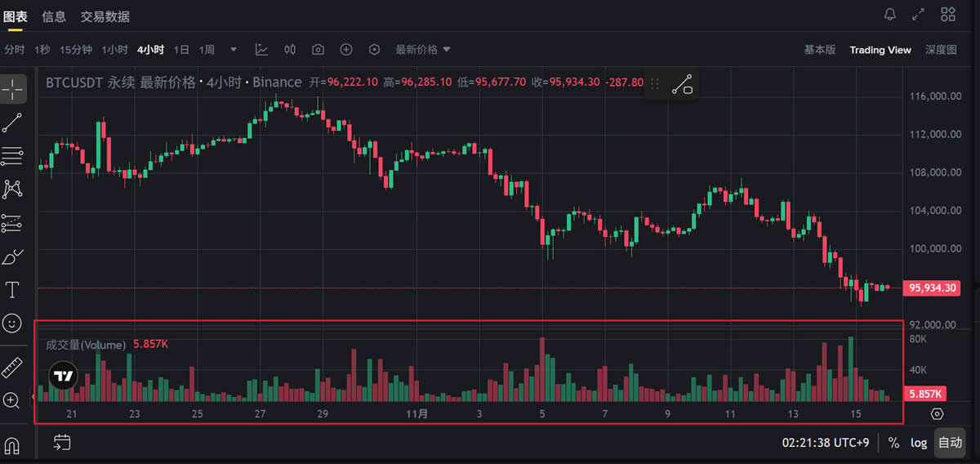The image size is (980, 464).
Task: Toggle logarithmic scale with log button
Action: point(919,443)
